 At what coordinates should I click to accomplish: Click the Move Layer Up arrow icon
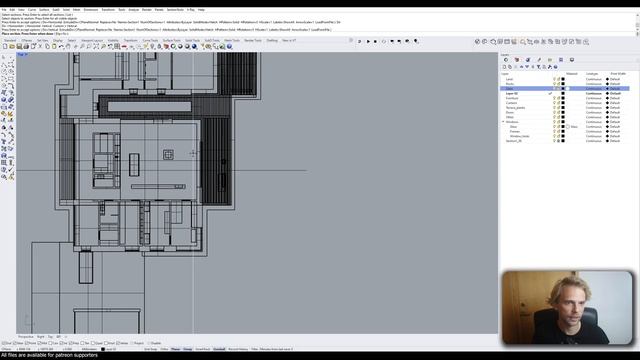pyautogui.click(x=521, y=67)
